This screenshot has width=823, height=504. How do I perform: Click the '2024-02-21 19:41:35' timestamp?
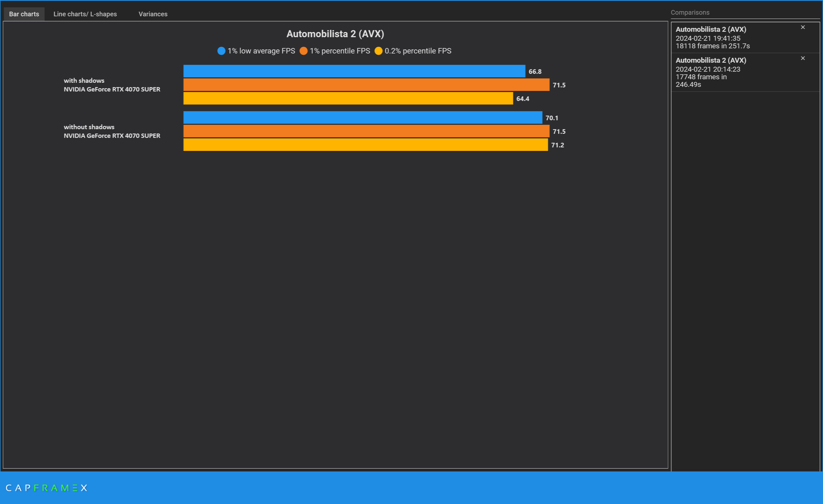pyautogui.click(x=708, y=38)
